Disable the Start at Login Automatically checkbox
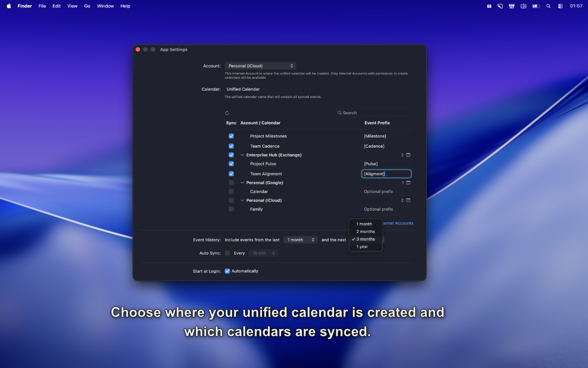This screenshot has height=368, width=588. click(227, 271)
